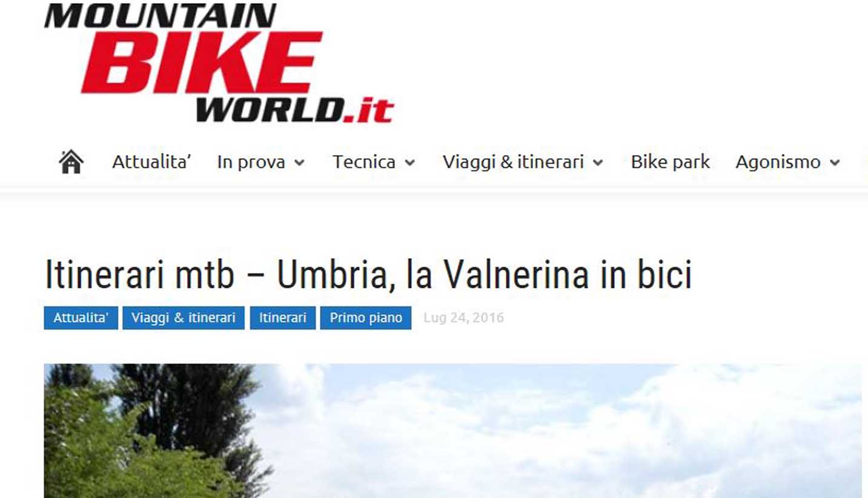Click the article title about Valnerina
This screenshot has width=868, height=498.
click(368, 274)
